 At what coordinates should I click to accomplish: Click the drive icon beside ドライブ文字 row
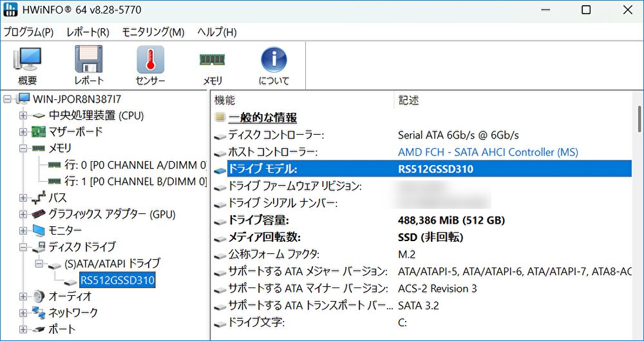(x=220, y=324)
